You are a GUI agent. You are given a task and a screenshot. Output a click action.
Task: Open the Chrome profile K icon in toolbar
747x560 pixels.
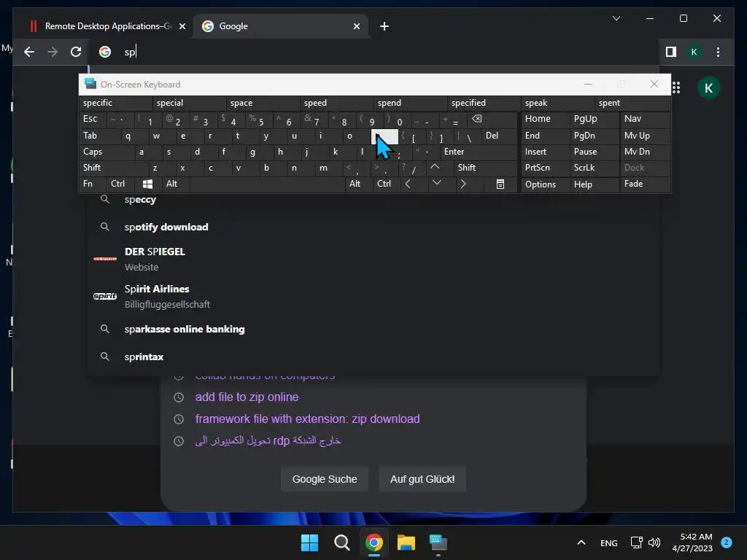coord(694,52)
